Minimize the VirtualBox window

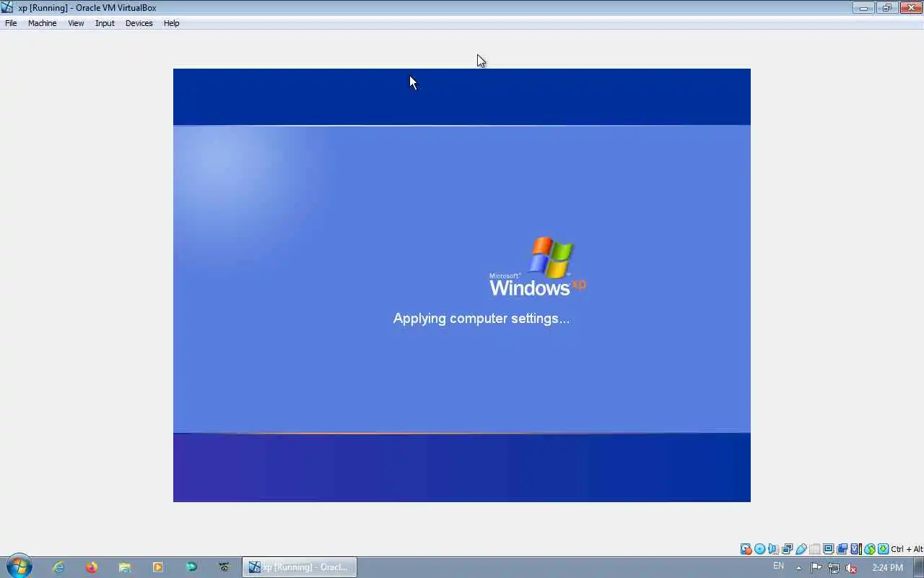863,8
